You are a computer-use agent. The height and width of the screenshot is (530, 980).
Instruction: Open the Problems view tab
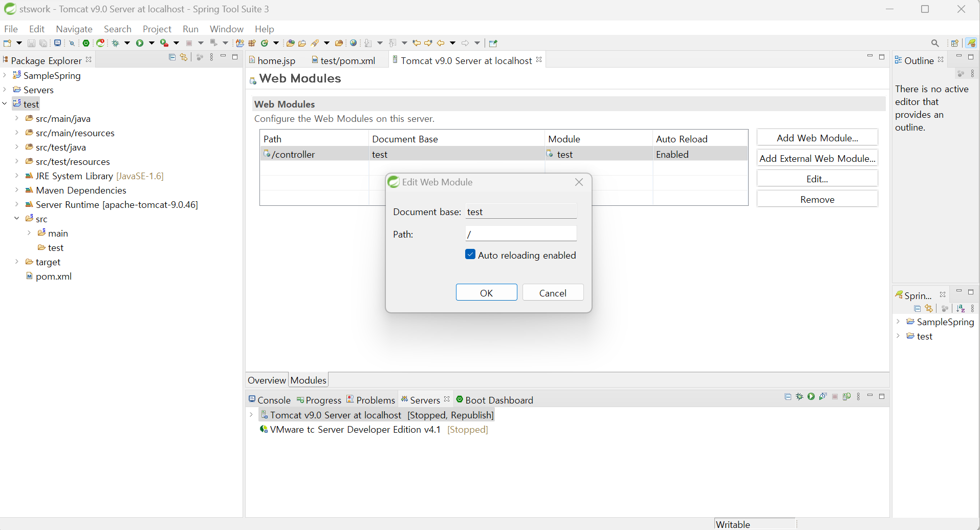[371, 400]
